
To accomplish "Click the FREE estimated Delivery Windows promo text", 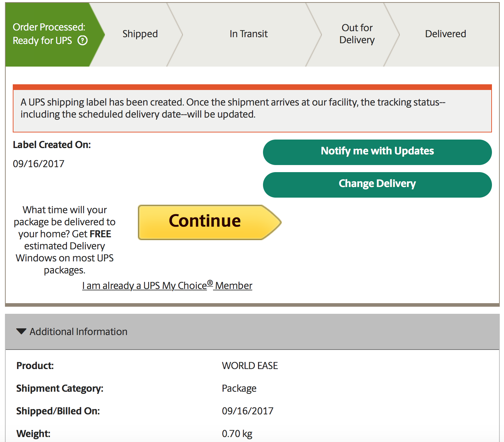I will 65,240.
